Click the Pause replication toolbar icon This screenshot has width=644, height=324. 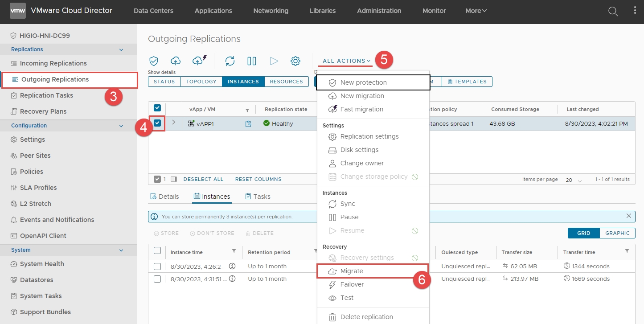[252, 61]
